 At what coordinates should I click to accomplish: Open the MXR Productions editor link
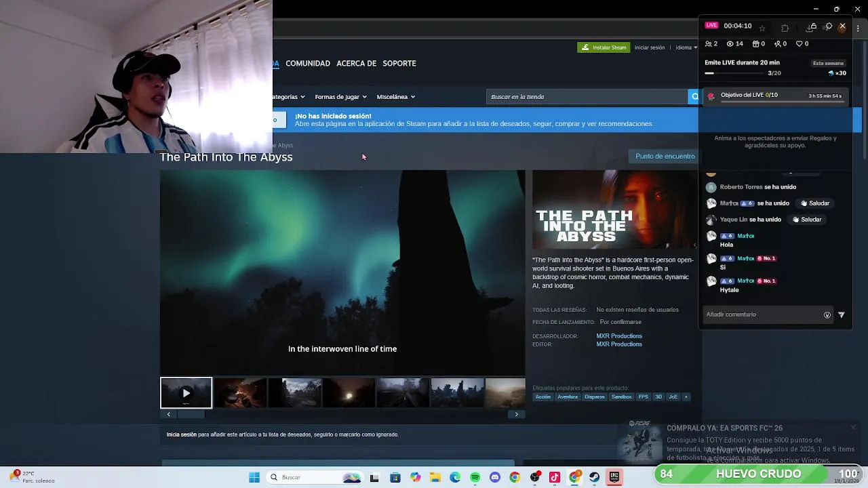pos(619,344)
